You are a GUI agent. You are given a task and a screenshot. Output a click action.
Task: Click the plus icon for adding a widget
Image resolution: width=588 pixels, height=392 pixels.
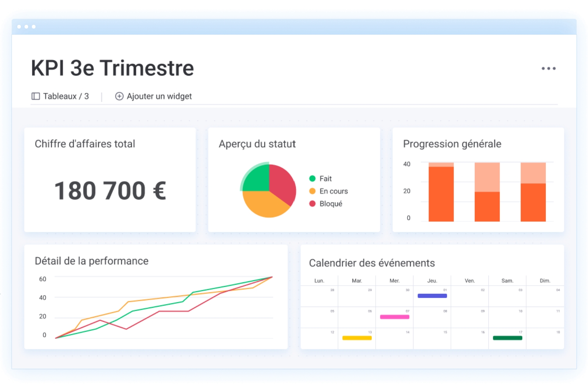click(x=119, y=96)
